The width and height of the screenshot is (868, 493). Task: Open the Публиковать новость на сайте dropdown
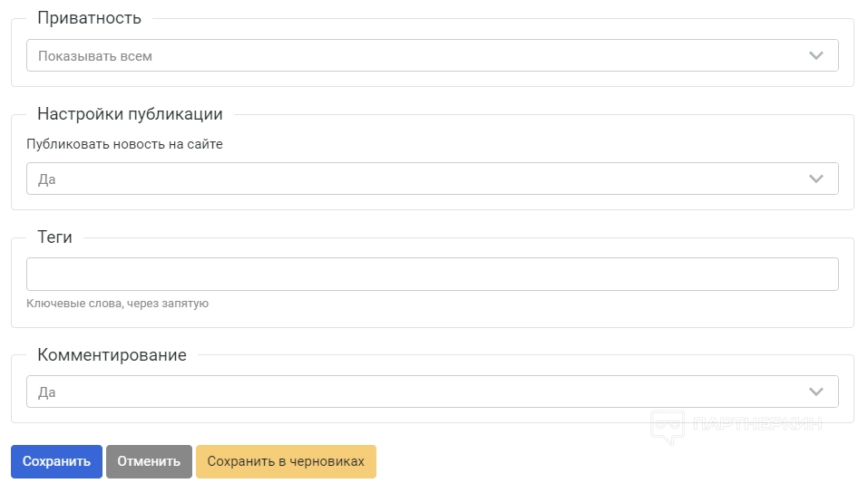click(432, 179)
